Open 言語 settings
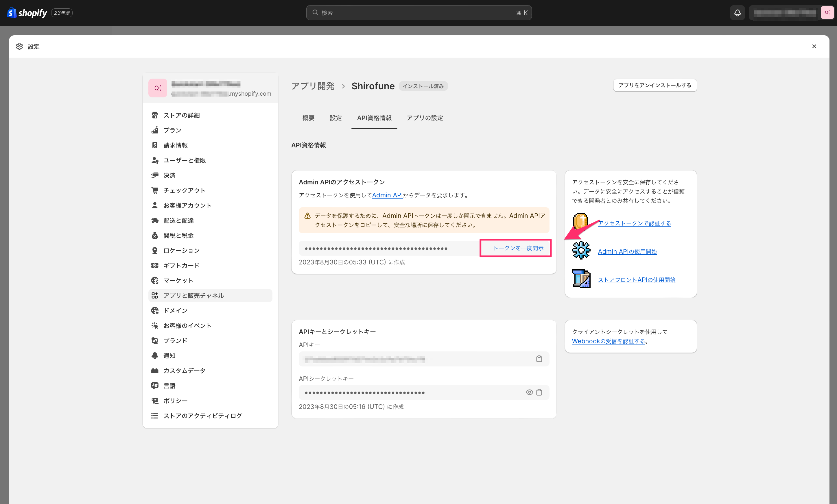The height and width of the screenshot is (504, 837). point(210,386)
